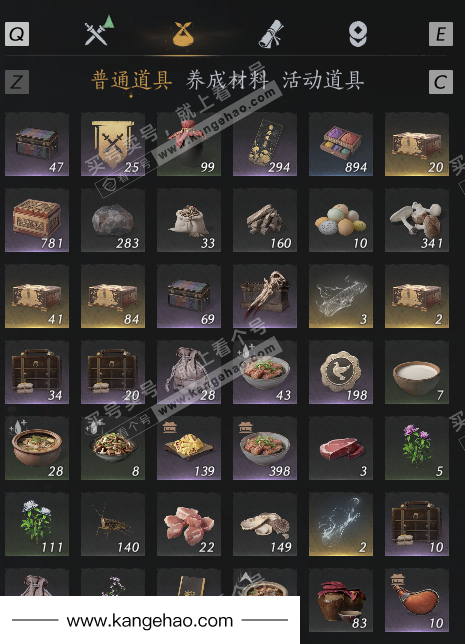This screenshot has height=644, width=465.
Task: Click the C next sub-tab button
Action: coord(441,82)
